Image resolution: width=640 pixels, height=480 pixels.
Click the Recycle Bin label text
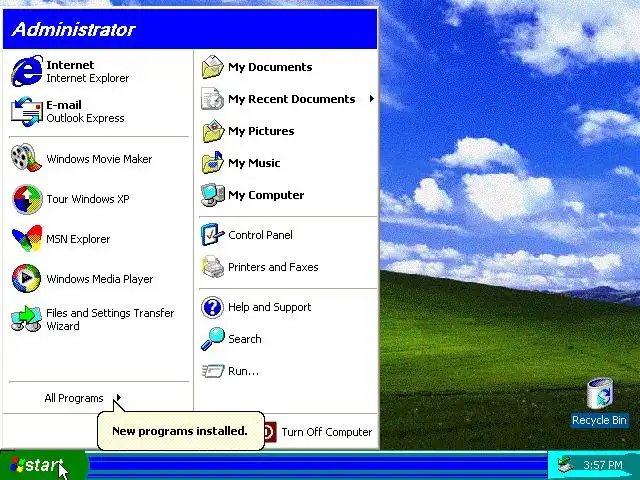[599, 420]
